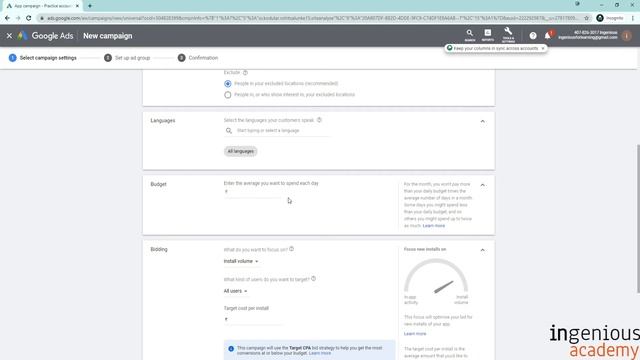Open help icon beside focus question
This screenshot has height=360, width=640.
point(291,249)
